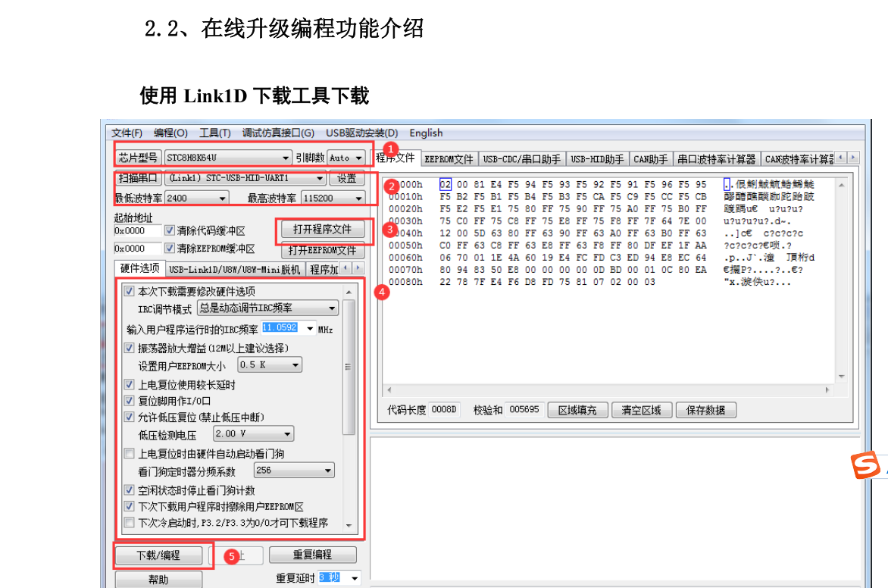Viewport: 888px width, 588px height.
Task: Select the USB-HID助手 tab
Action: 597,159
